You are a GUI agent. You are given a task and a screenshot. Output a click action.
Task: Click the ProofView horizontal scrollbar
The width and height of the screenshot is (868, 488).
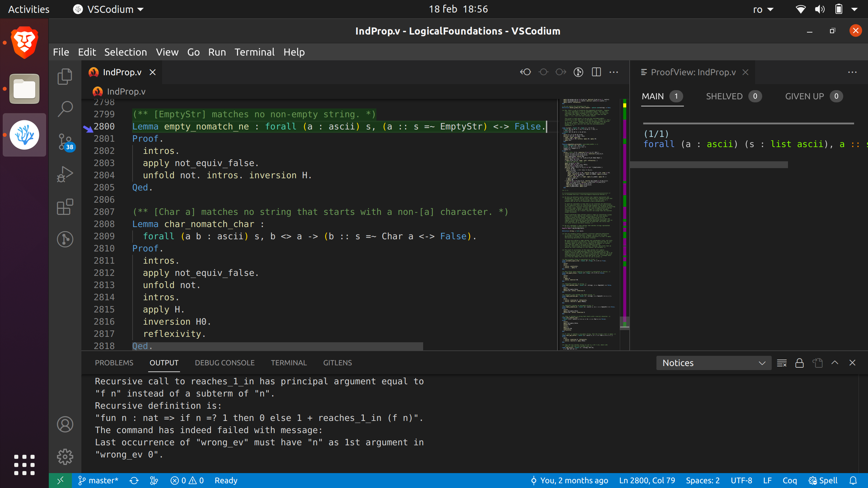[x=709, y=165]
